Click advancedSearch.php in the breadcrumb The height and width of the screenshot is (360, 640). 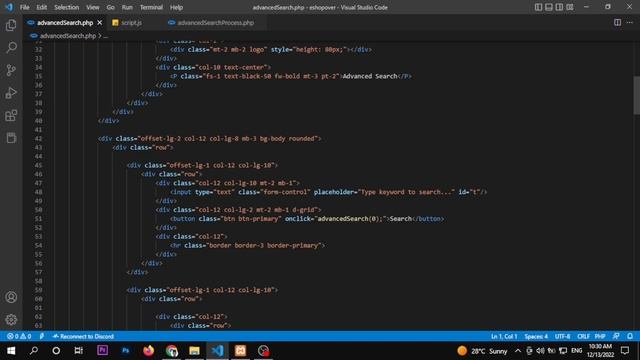click(68, 36)
